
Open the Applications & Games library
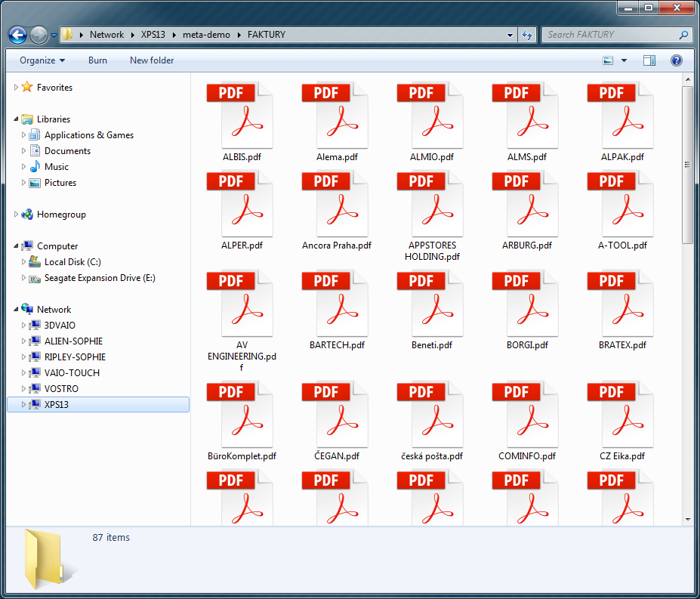point(89,135)
